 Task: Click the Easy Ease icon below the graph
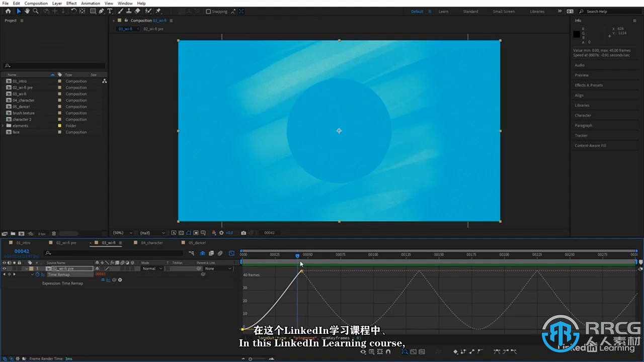[x=497, y=352]
